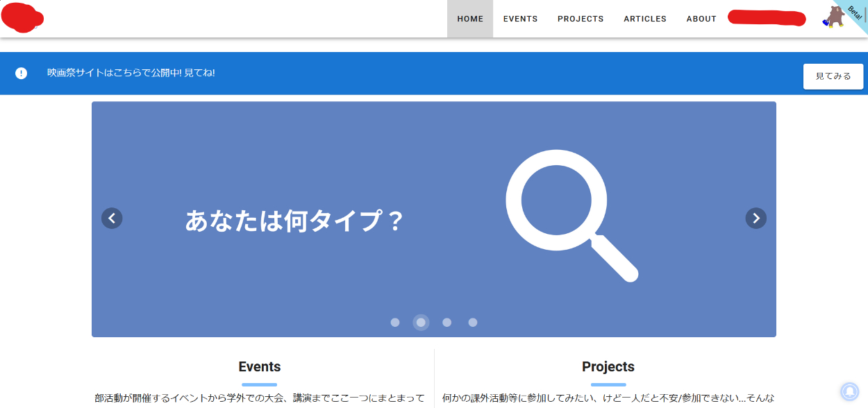The height and width of the screenshot is (408, 868).
Task: Open the ABOUT page
Action: [701, 19]
